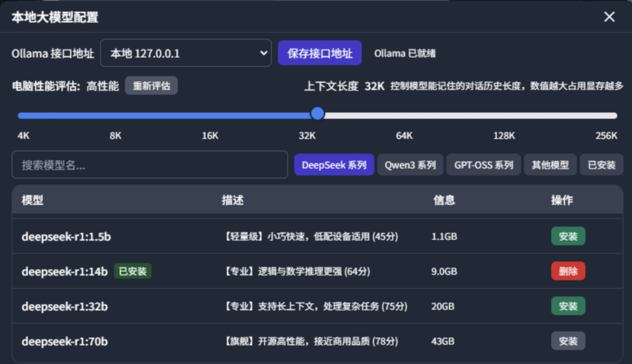The image size is (632, 364).
Task: Click the deepseek-r1:70b model name
Action: click(x=64, y=341)
